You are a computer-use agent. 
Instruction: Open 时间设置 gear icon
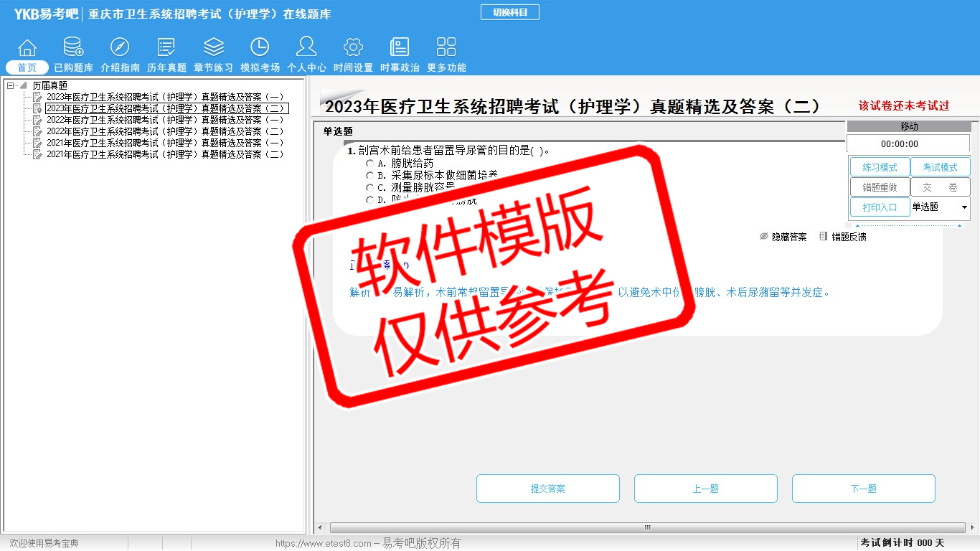click(353, 48)
